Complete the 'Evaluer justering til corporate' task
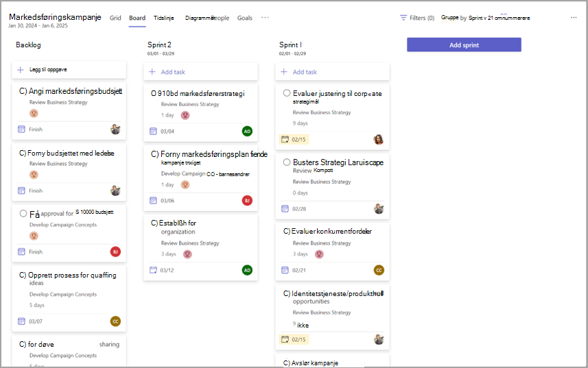Image resolution: width=588 pixels, height=368 pixels. 287,93
